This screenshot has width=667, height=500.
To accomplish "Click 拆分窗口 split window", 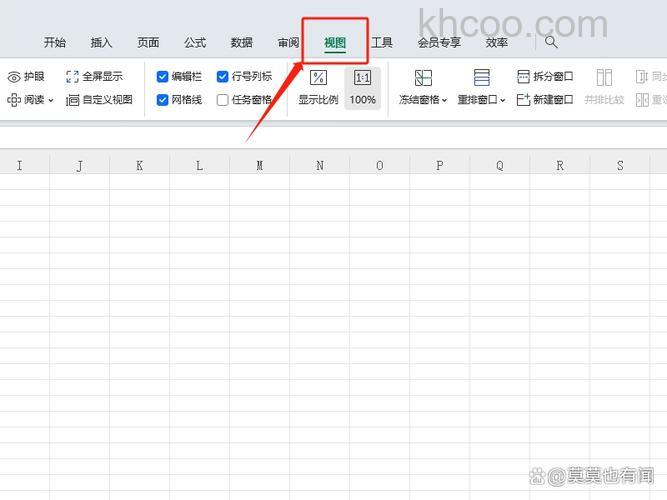I will [545, 77].
